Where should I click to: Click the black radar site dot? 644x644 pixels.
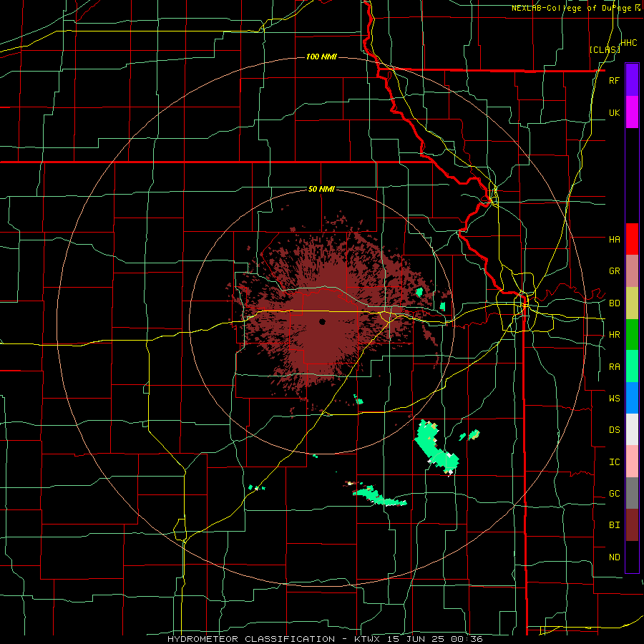coord(322,321)
